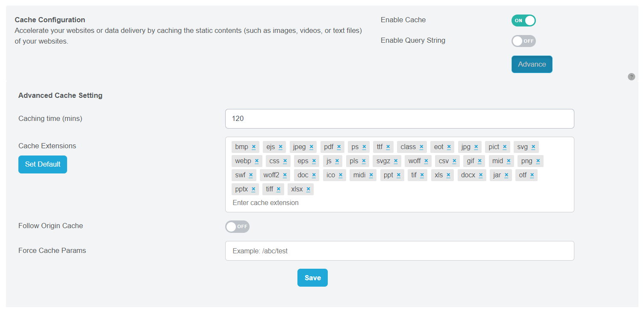Focus the Caching time input field
The image size is (644, 314).
click(x=399, y=119)
